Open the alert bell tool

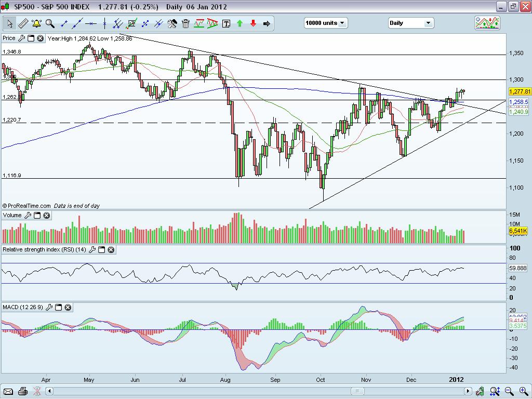click(x=36, y=23)
